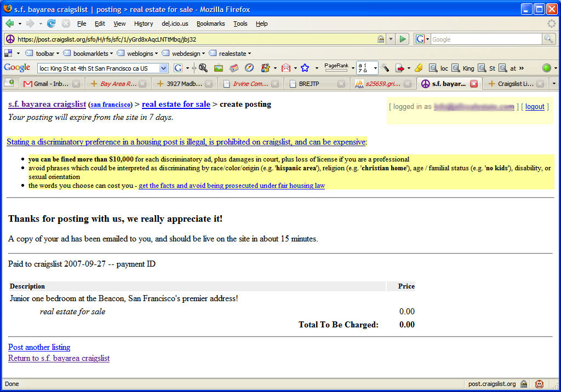Close the active s.f. bayarea tab
561x392 pixels.
click(x=474, y=84)
